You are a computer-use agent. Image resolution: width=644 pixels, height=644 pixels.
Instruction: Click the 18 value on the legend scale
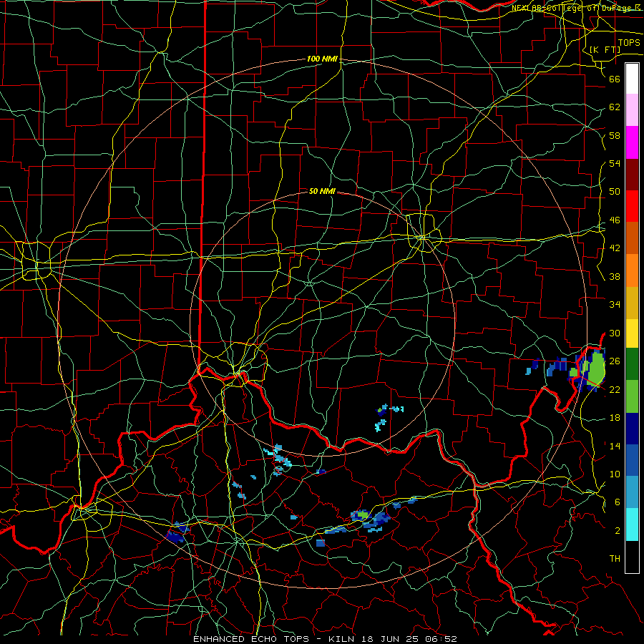(x=615, y=418)
